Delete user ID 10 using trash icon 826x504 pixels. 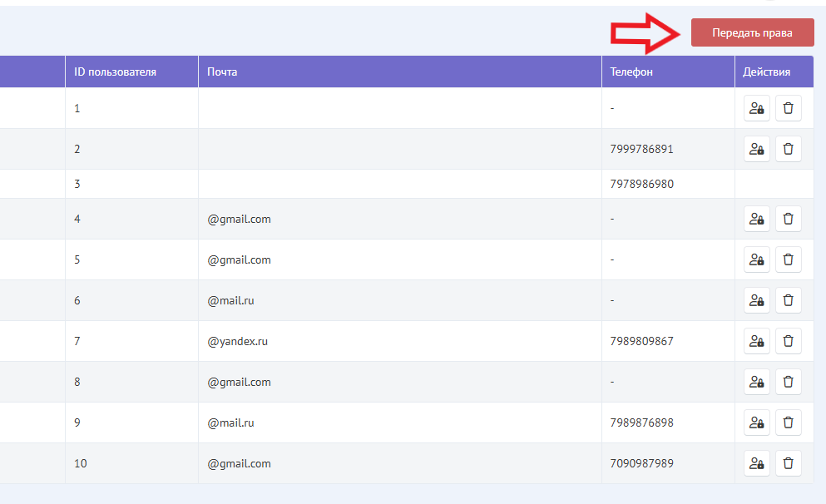coord(788,463)
